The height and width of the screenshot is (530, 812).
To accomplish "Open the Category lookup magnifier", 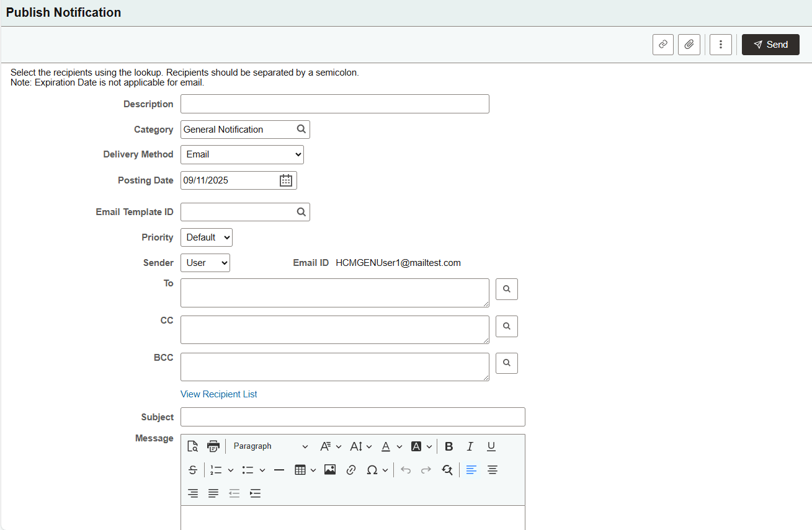I will (x=301, y=129).
